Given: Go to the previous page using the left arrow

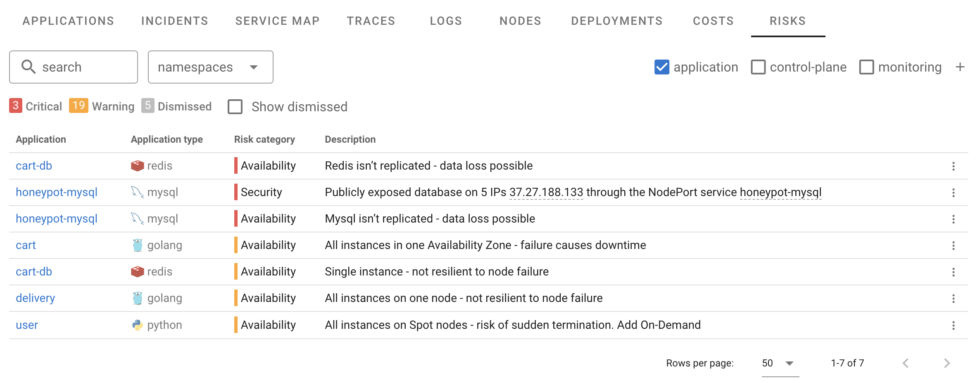Looking at the screenshot, I should coord(906,363).
